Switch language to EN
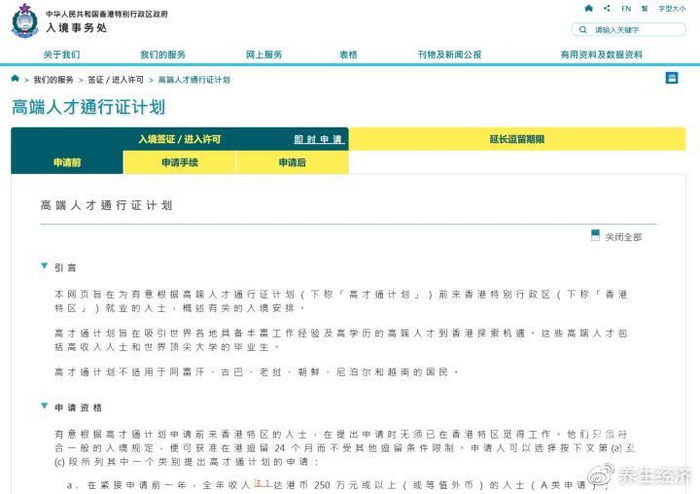The height and width of the screenshot is (494, 700). 626,8
